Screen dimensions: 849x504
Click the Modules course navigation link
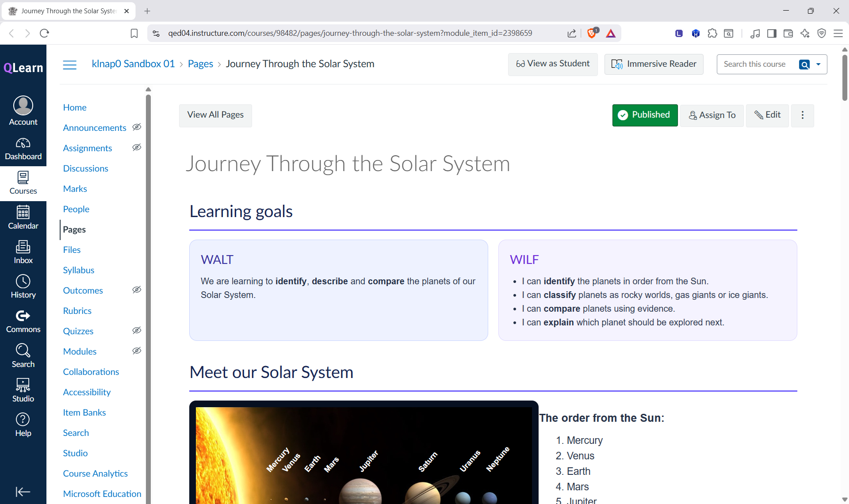click(80, 351)
